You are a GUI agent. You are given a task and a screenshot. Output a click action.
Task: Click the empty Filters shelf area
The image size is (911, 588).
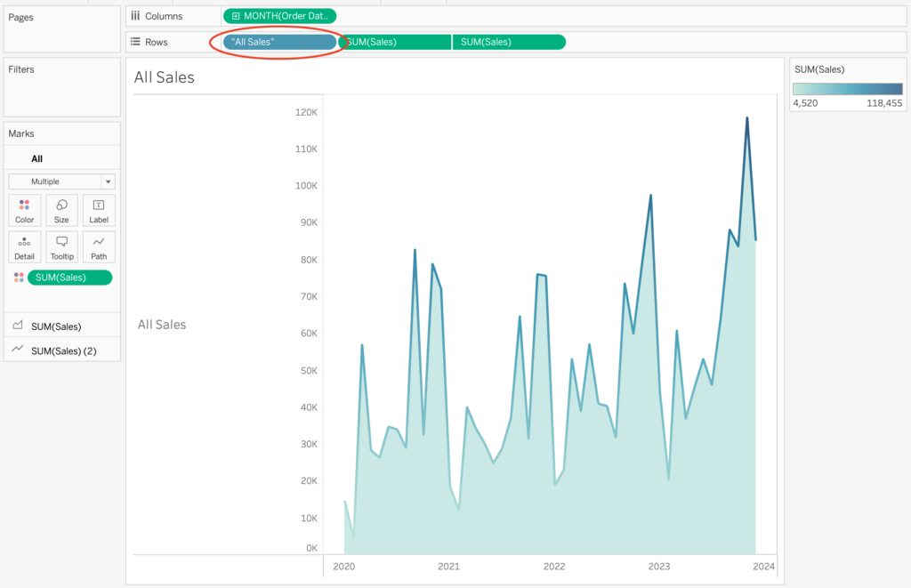click(x=61, y=94)
